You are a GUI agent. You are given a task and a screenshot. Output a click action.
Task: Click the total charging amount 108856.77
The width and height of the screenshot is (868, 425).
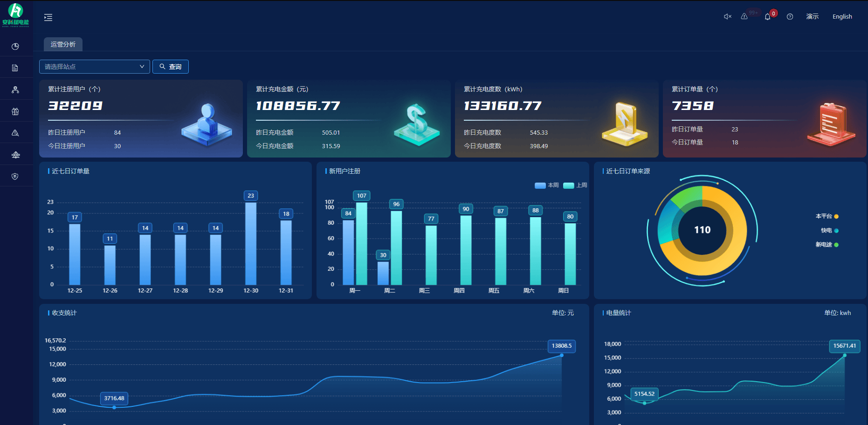coord(298,106)
